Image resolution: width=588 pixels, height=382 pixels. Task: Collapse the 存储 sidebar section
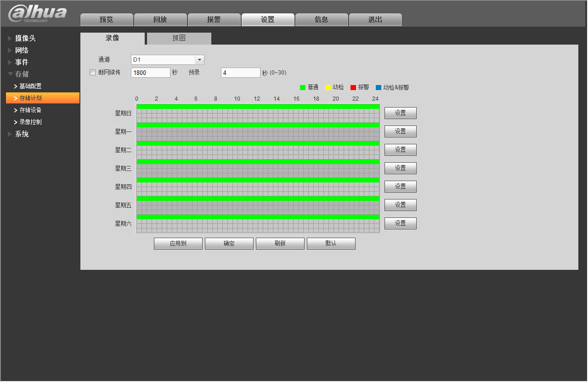tap(22, 74)
